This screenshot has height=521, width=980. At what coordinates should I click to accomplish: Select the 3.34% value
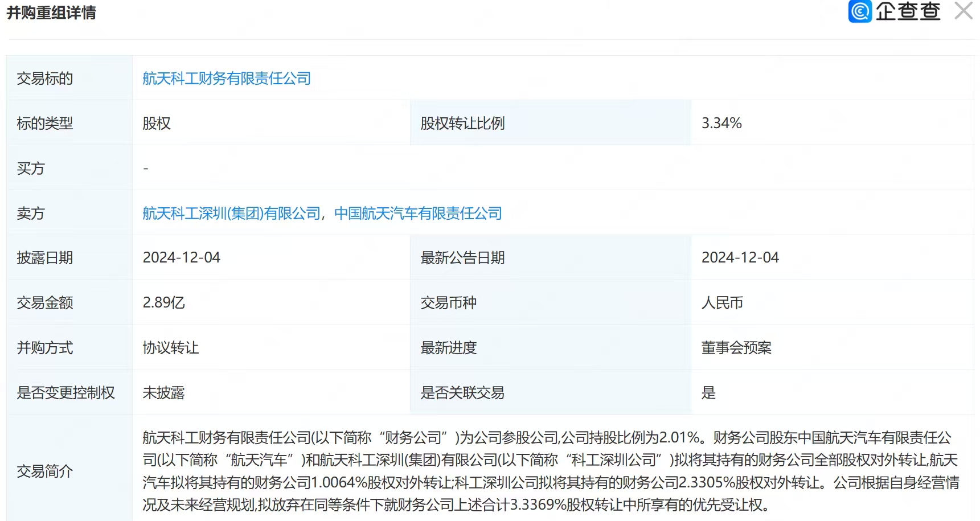pyautogui.click(x=721, y=124)
